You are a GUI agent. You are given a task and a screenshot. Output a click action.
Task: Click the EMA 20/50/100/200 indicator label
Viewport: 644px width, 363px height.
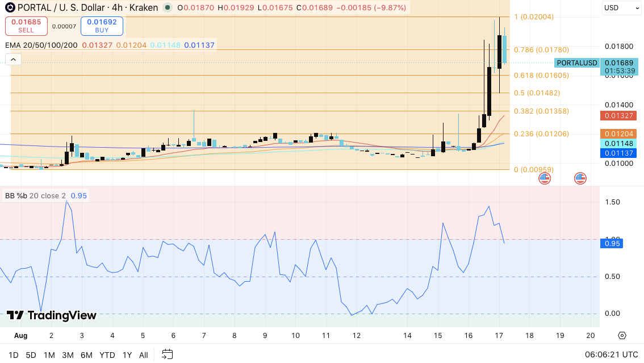pyautogui.click(x=41, y=45)
